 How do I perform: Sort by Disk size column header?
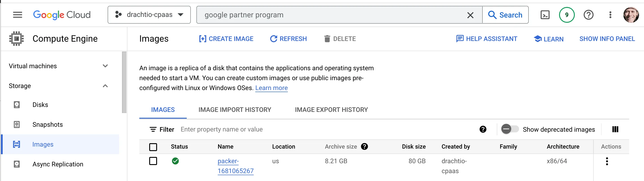coord(413,147)
